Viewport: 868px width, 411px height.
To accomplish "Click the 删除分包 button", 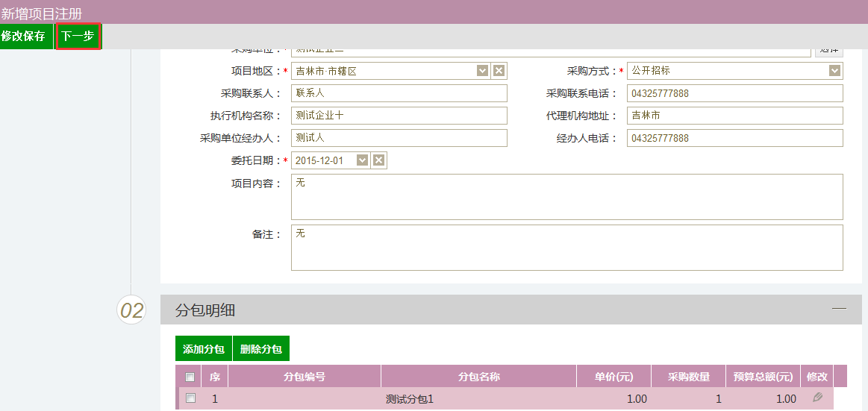I will pos(261,349).
